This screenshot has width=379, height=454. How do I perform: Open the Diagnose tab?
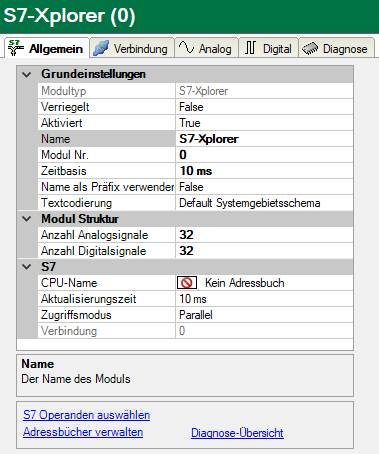pyautogui.click(x=337, y=48)
